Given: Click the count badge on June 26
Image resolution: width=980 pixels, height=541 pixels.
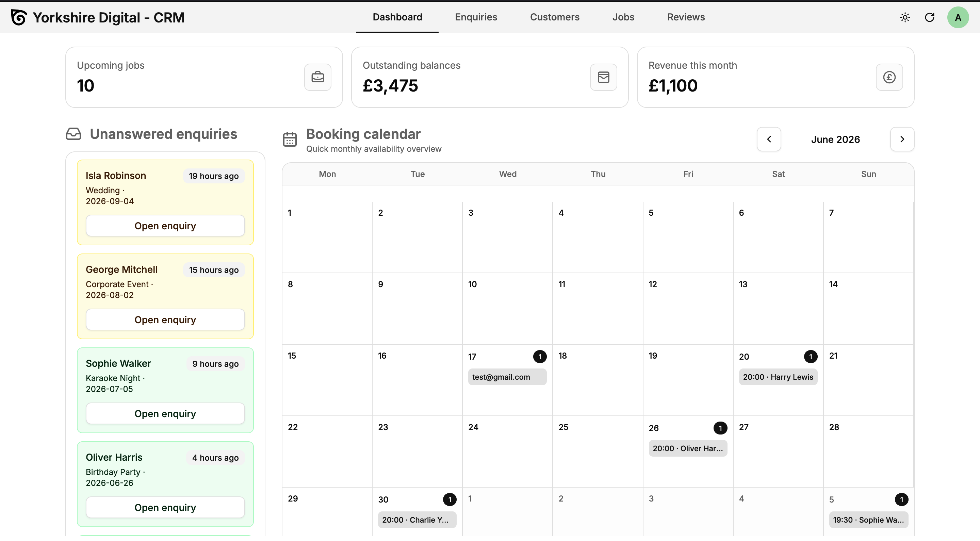Looking at the screenshot, I should [720, 428].
